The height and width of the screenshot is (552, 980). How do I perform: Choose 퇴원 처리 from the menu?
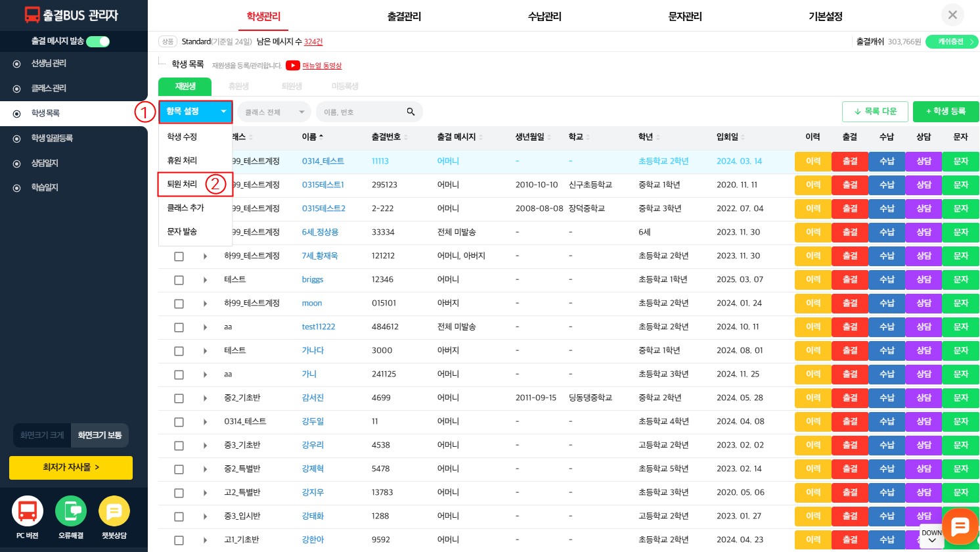(x=183, y=184)
